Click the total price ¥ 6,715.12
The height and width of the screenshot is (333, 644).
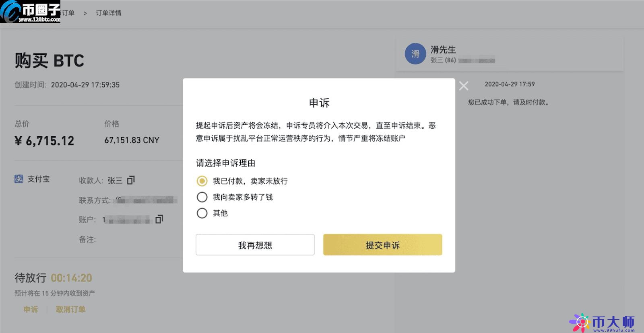45,141
